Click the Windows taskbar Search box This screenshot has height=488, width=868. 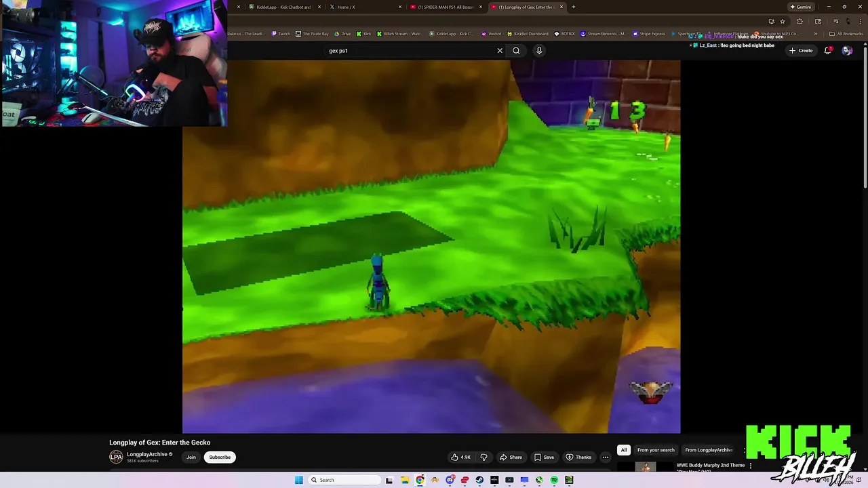click(x=344, y=480)
